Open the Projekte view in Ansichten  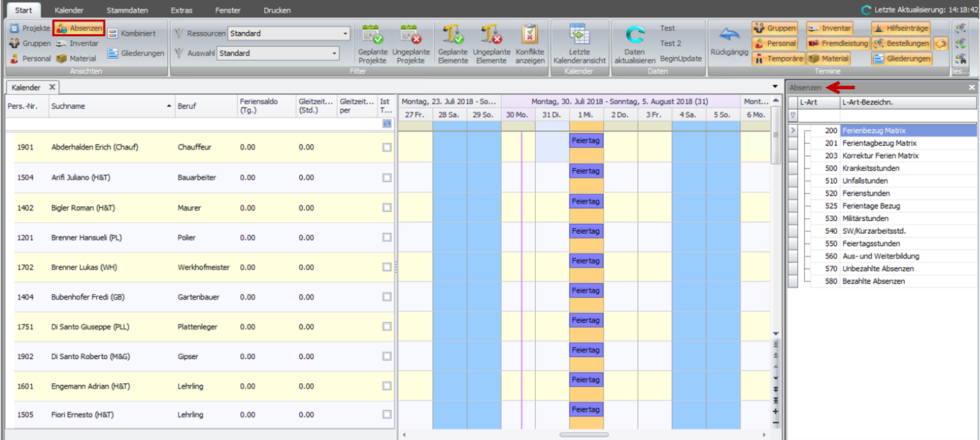tap(30, 28)
